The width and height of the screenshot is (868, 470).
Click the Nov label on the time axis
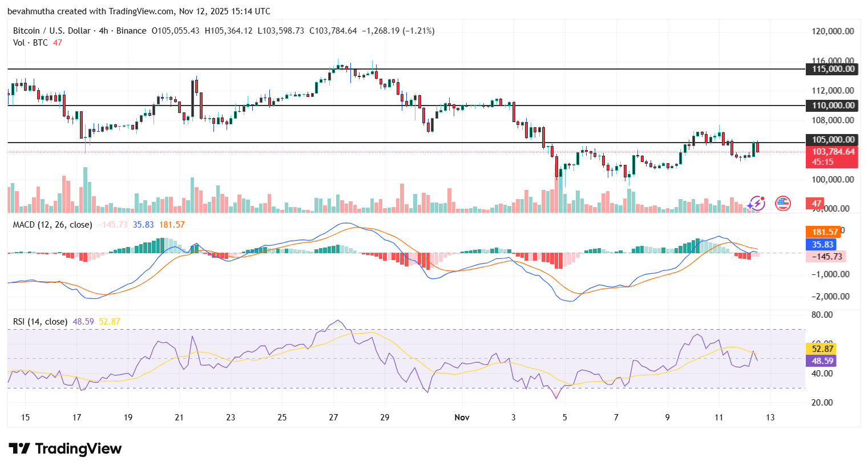click(x=462, y=418)
